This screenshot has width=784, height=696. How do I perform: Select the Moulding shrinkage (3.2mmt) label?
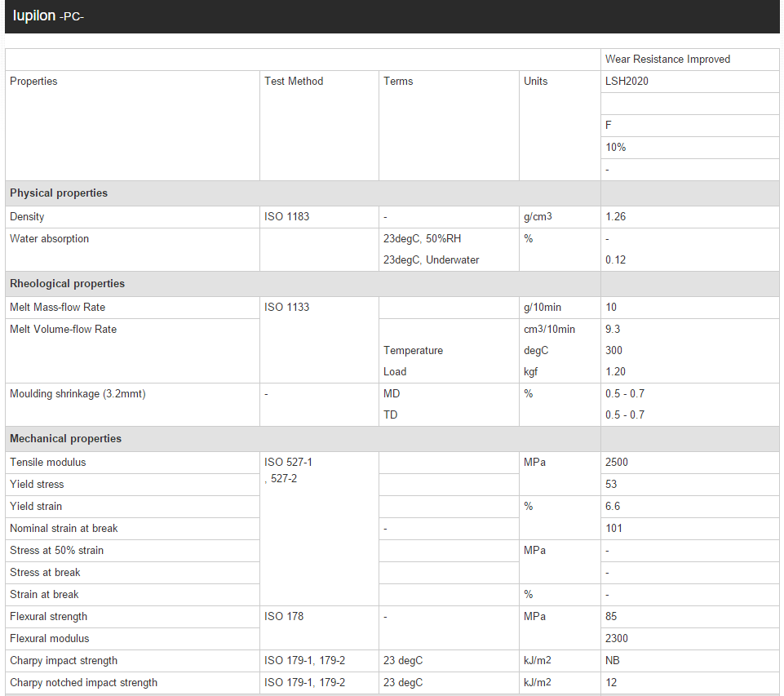click(x=78, y=394)
